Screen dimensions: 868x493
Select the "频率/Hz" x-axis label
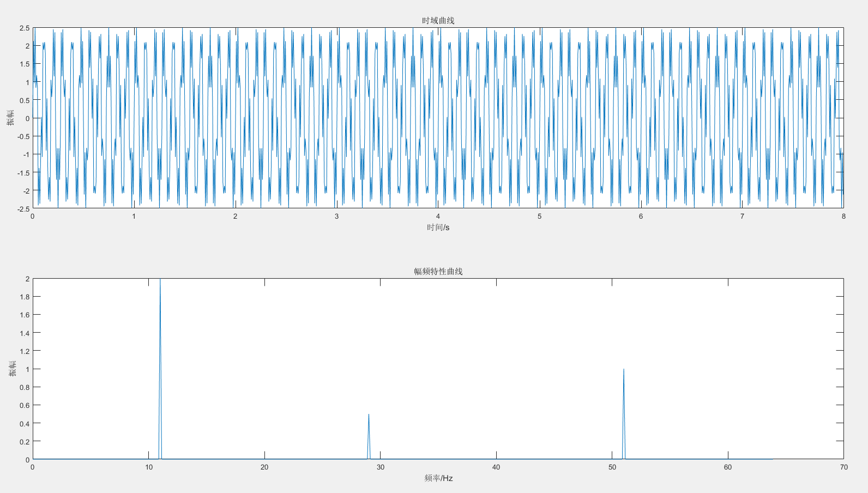(x=438, y=478)
